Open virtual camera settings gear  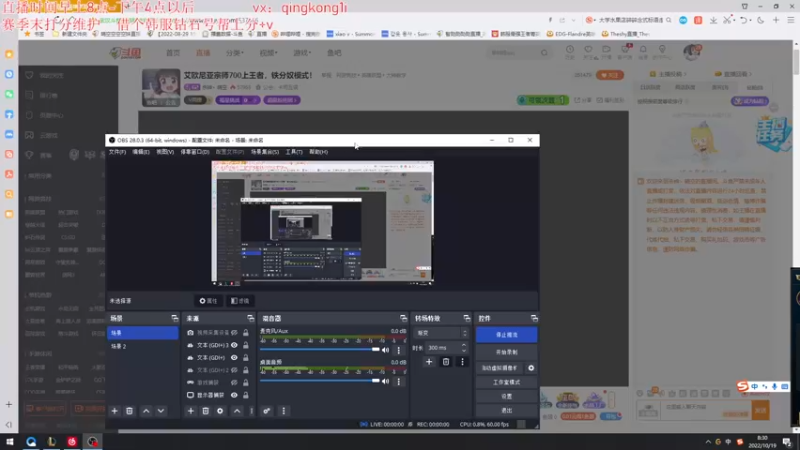531,368
